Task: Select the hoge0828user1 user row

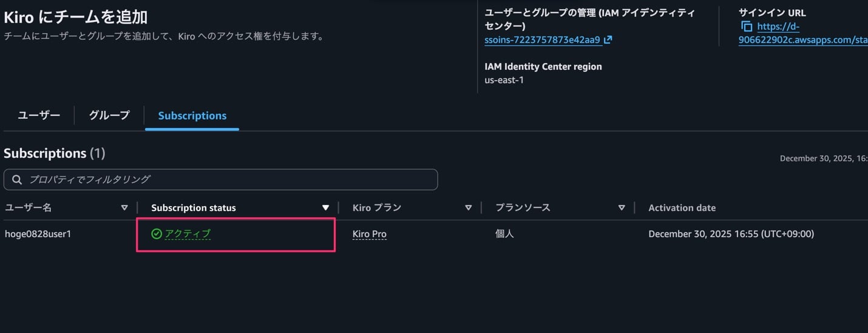Action: pos(38,234)
